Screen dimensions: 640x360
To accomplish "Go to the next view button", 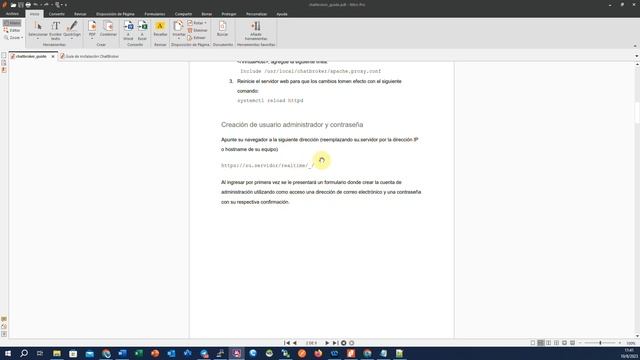I will (351, 343).
